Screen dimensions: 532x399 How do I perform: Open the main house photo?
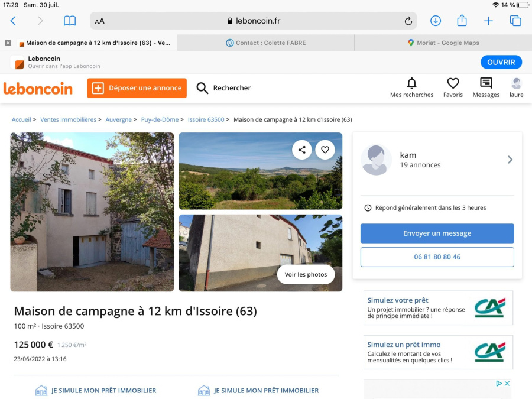(x=92, y=212)
